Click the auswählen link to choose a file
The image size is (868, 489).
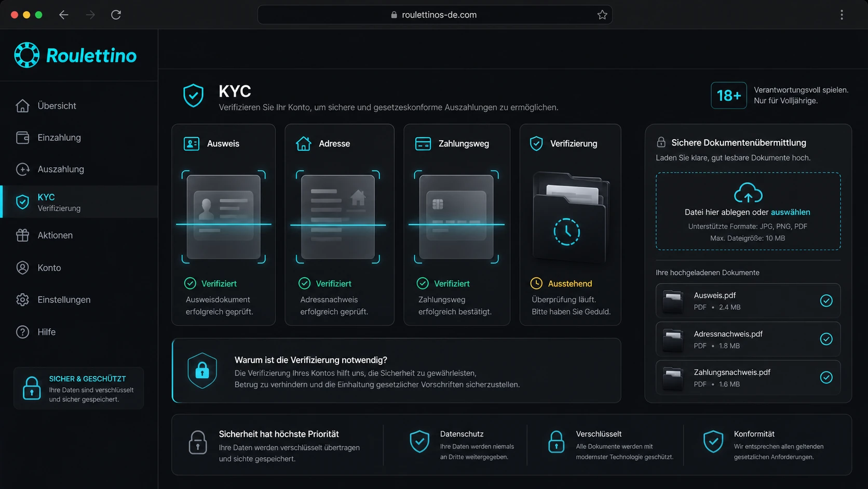[x=790, y=212]
